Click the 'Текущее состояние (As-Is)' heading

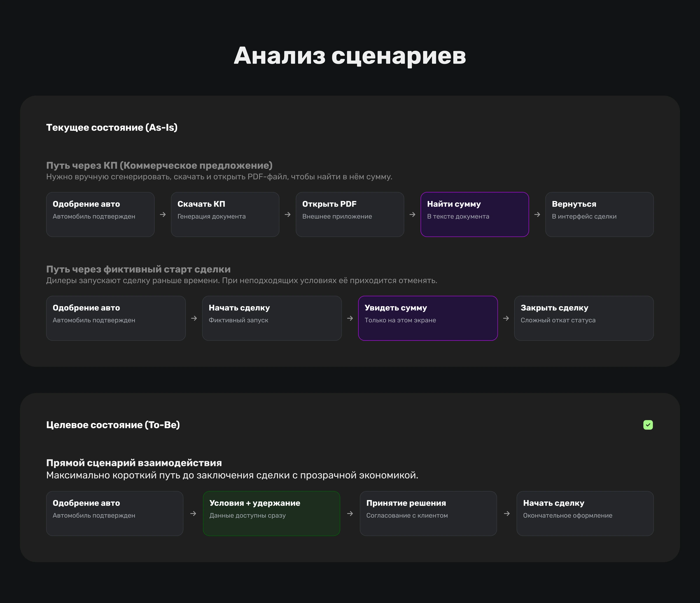[x=112, y=128]
